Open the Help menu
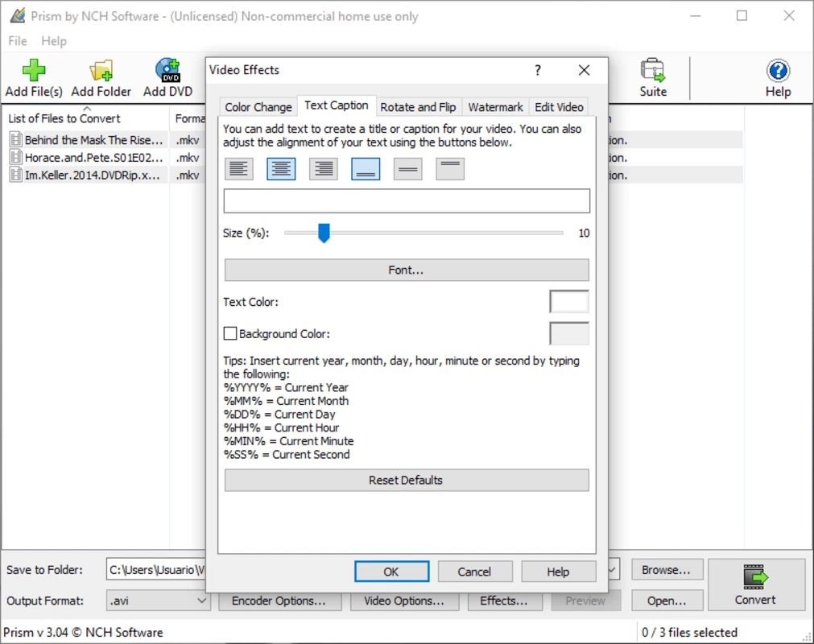The image size is (814, 644). pos(54,41)
